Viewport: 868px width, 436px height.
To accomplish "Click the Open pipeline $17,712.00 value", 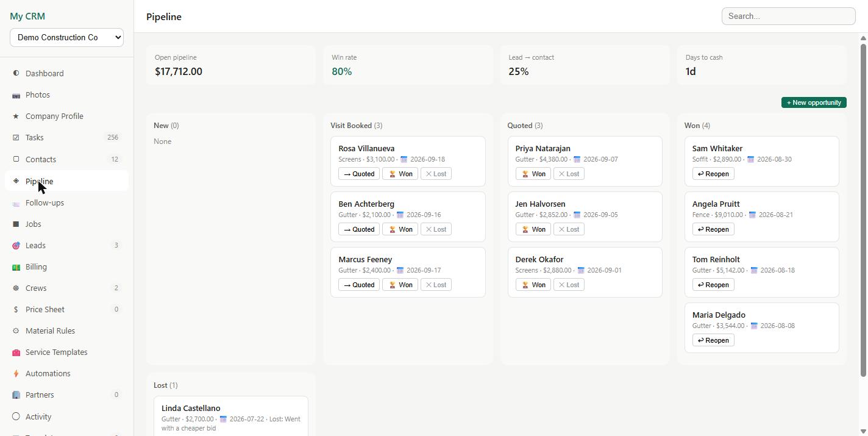I will pyautogui.click(x=179, y=71).
